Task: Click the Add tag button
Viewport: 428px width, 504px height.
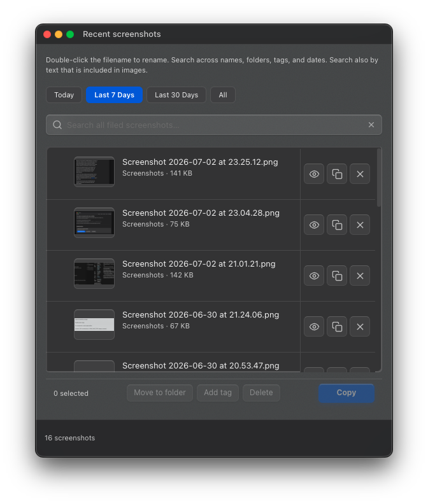Action: point(218,393)
